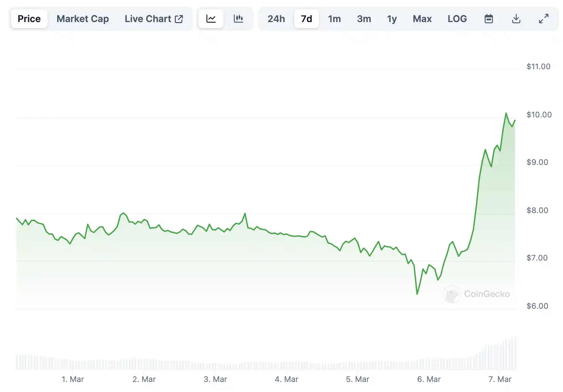The width and height of the screenshot is (563, 392).
Task: Click the external link icon beside Live Chart
Action: pos(179,19)
